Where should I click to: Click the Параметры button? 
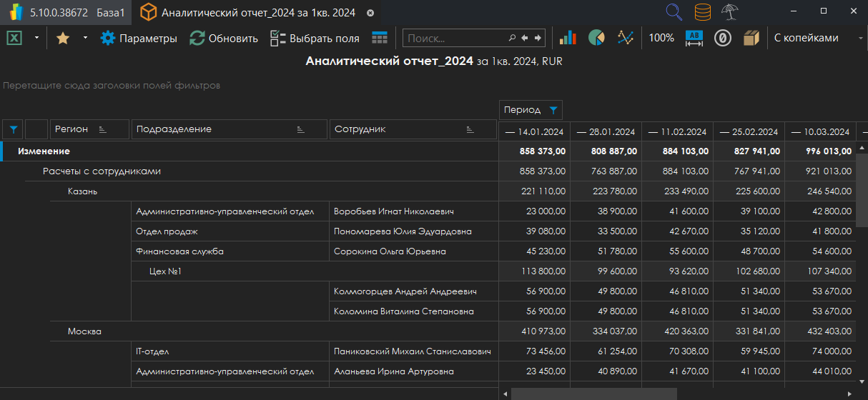click(139, 39)
